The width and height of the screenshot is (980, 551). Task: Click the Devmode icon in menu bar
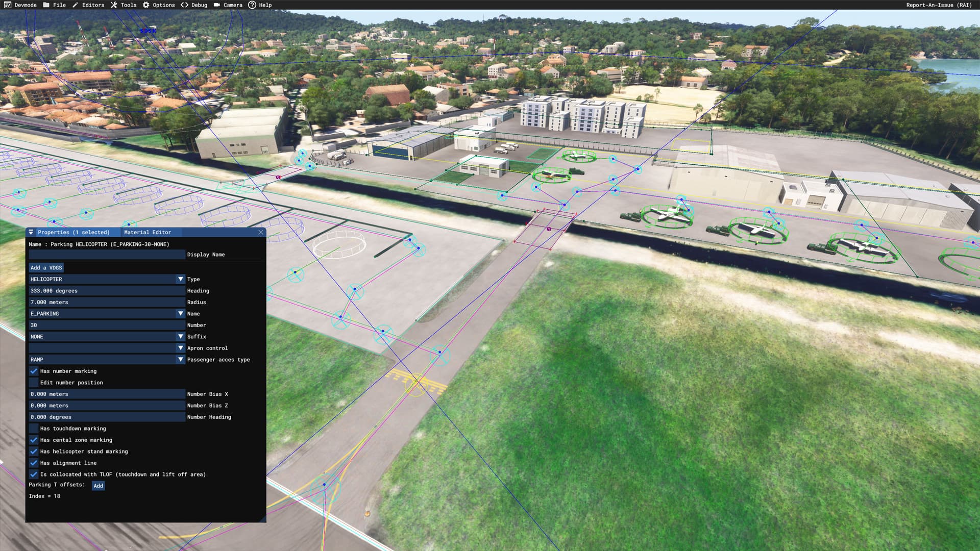tap(8, 5)
